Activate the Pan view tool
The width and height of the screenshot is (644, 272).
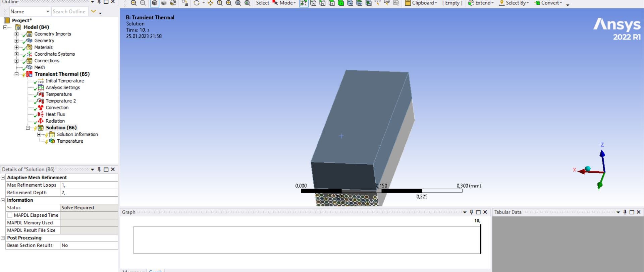pyautogui.click(x=210, y=3)
